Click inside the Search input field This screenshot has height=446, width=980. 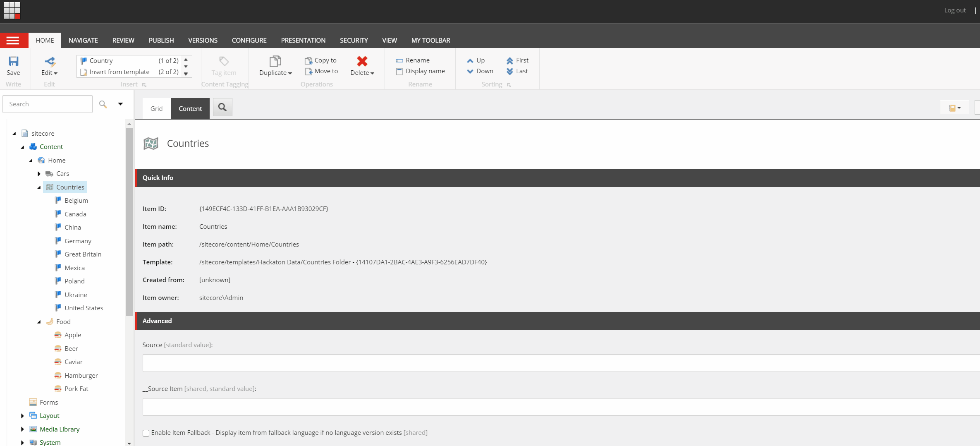coord(47,103)
